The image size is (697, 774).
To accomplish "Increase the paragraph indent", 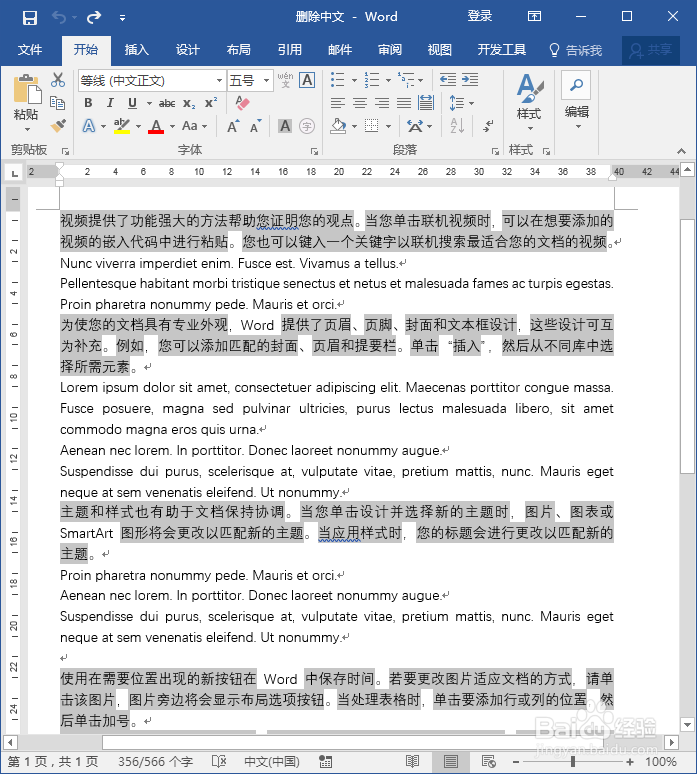I will pyautogui.click(x=470, y=80).
